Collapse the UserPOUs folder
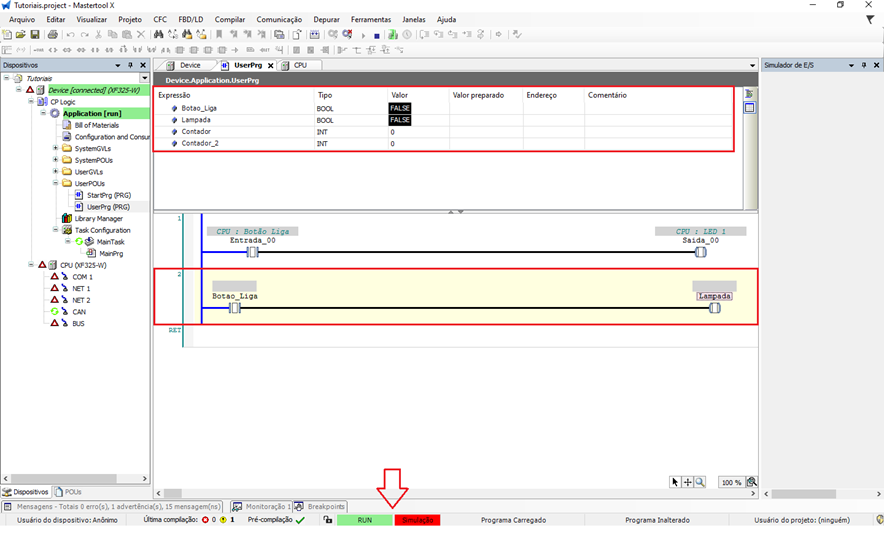 point(56,183)
